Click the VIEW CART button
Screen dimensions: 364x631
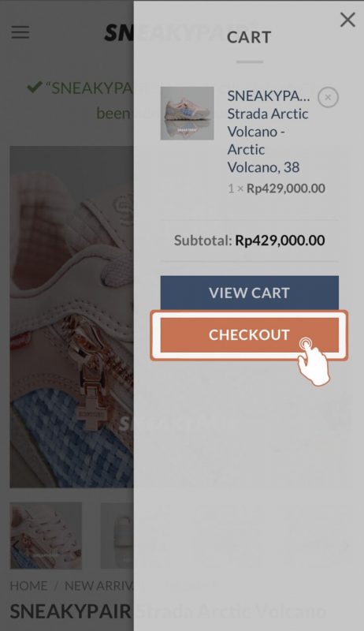pos(250,293)
